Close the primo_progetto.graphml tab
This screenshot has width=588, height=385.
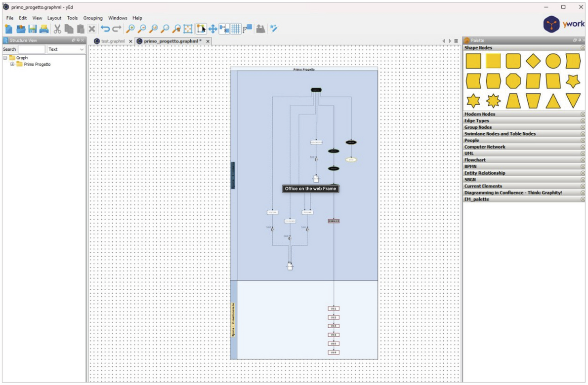tap(208, 41)
